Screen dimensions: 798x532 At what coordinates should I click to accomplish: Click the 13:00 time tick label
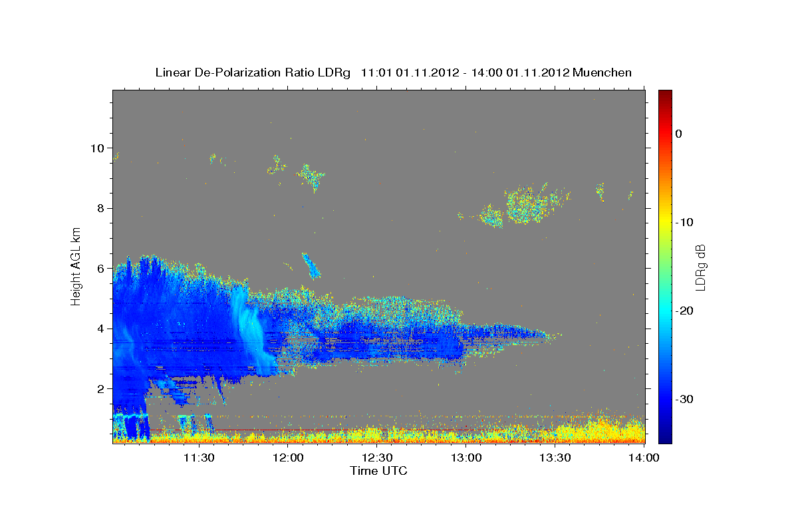(467, 458)
